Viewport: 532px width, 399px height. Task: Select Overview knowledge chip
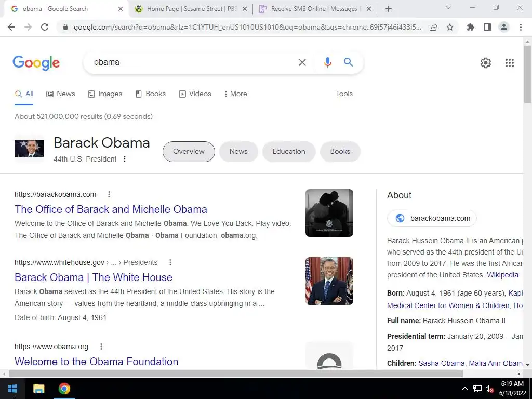click(189, 152)
